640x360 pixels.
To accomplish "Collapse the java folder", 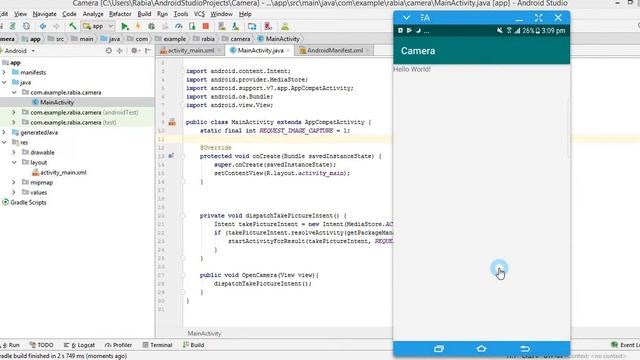I will [4, 82].
